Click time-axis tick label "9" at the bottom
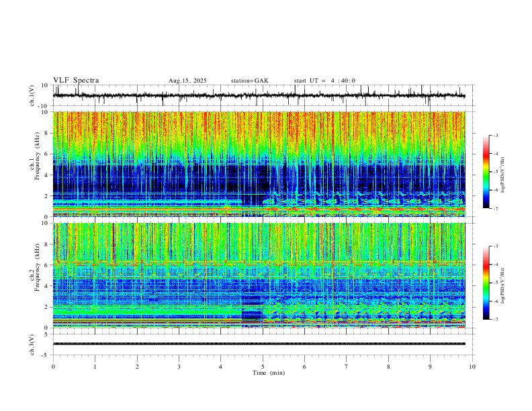 430,367
